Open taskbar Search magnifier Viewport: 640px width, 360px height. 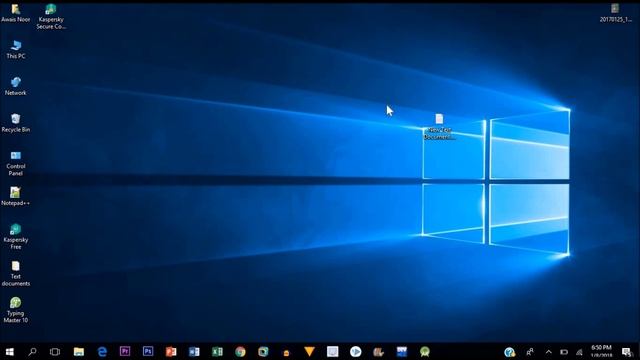pos(32,351)
